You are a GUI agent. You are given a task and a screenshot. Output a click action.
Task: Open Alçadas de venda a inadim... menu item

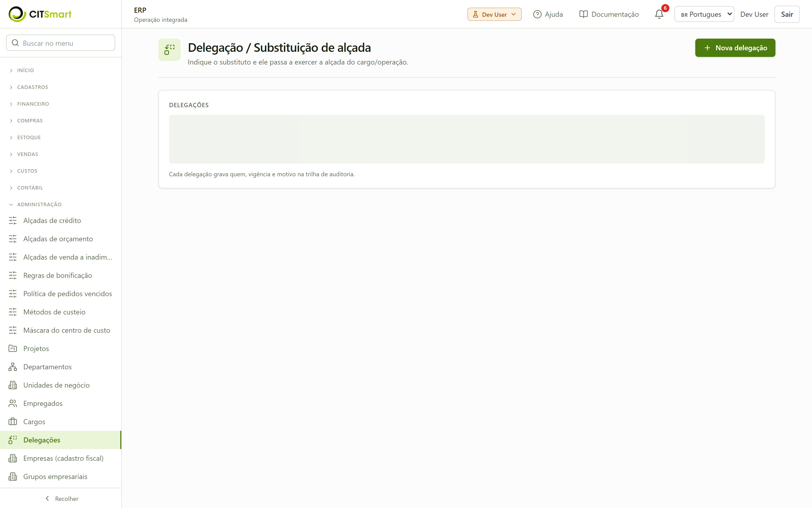60,257
